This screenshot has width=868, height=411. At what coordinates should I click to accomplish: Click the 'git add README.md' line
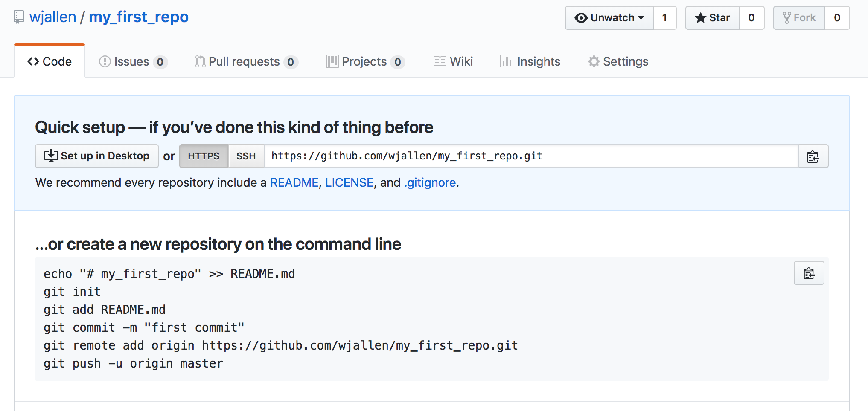105,310
